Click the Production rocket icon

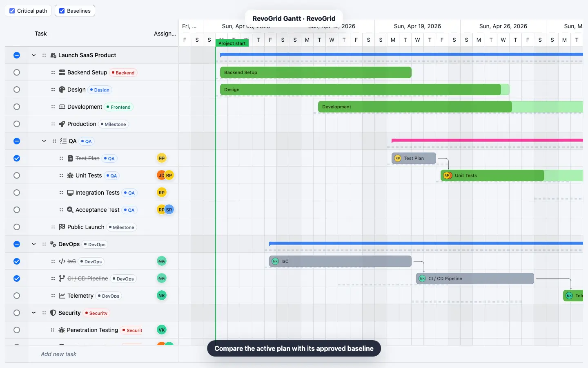point(62,124)
